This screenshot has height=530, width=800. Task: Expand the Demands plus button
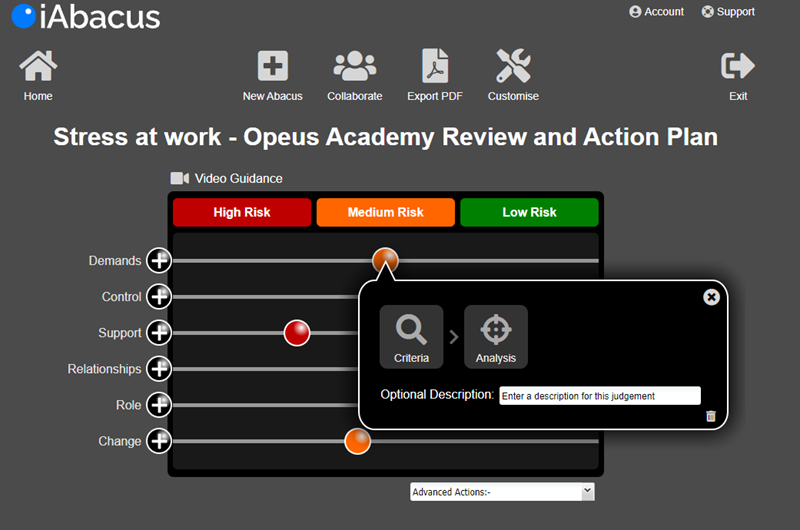[159, 261]
